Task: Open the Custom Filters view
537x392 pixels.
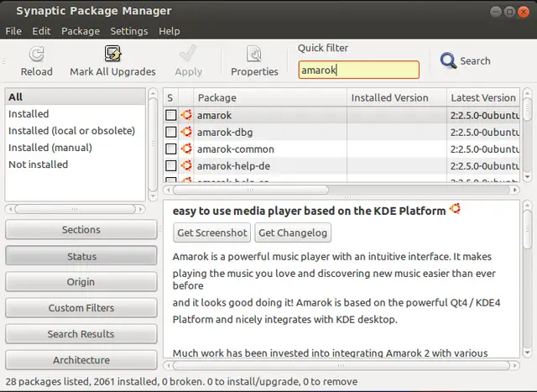Action: coord(81,308)
